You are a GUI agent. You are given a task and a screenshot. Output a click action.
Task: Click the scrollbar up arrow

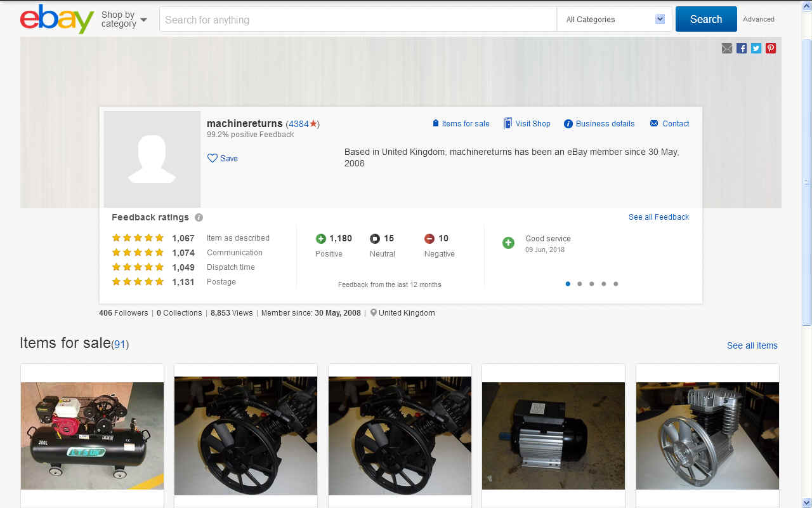[807, 5]
